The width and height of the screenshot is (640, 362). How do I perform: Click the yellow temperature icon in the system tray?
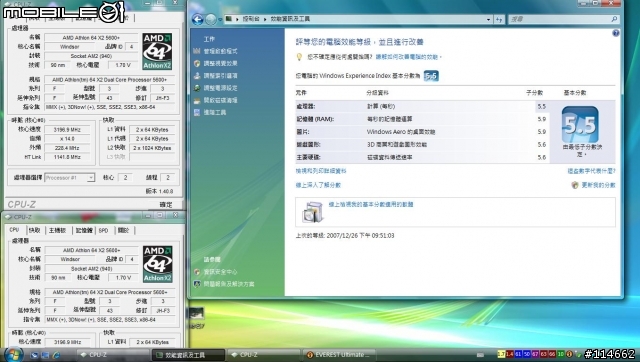501,354
